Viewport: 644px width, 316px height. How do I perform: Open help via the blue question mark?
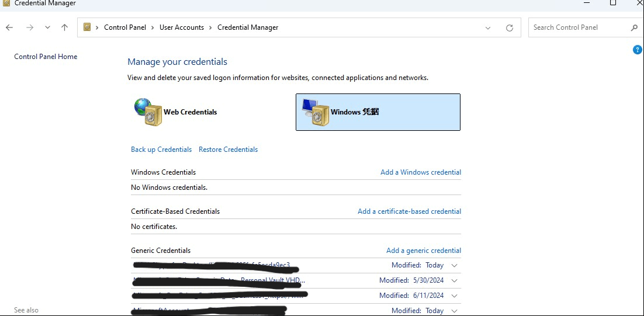tap(637, 50)
